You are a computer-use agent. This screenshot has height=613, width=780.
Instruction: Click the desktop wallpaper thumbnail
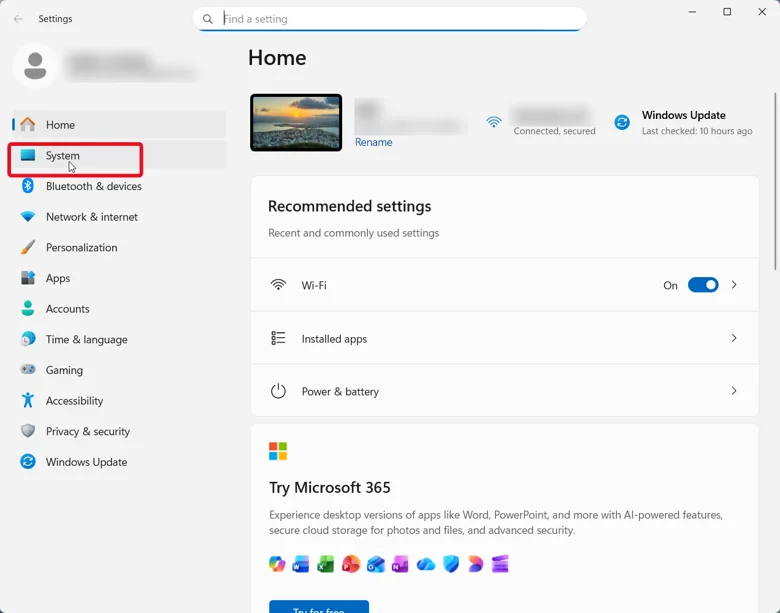point(296,122)
